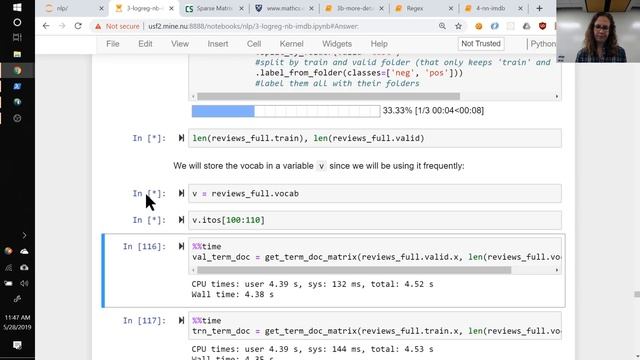Close the Sparse Matrix tab
This screenshot has height=360, width=640.
click(241, 8)
